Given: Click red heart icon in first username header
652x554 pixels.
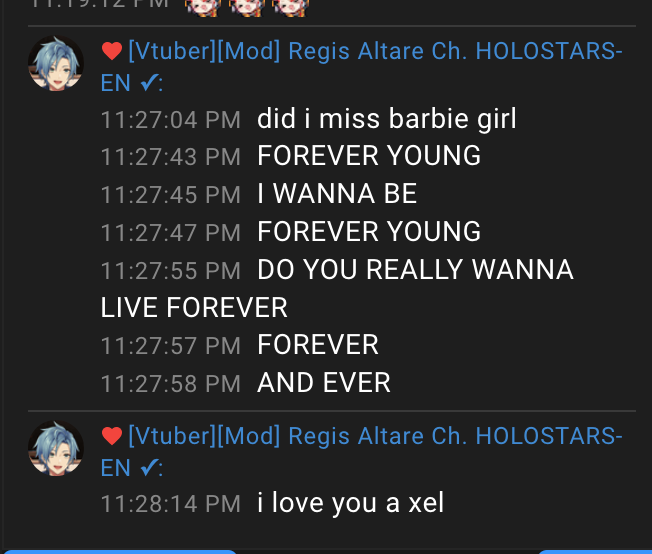Looking at the screenshot, I should tap(112, 51).
